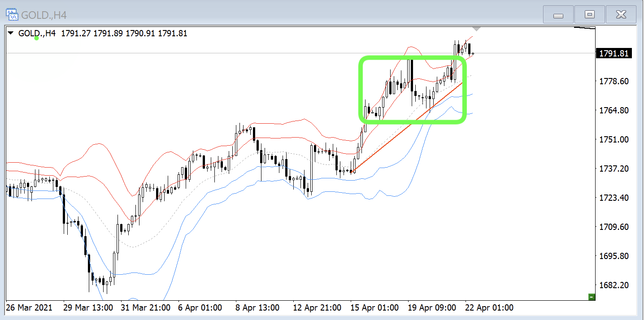Click the green dot under the GOLD symbol
This screenshot has width=644, height=320.
click(36, 39)
